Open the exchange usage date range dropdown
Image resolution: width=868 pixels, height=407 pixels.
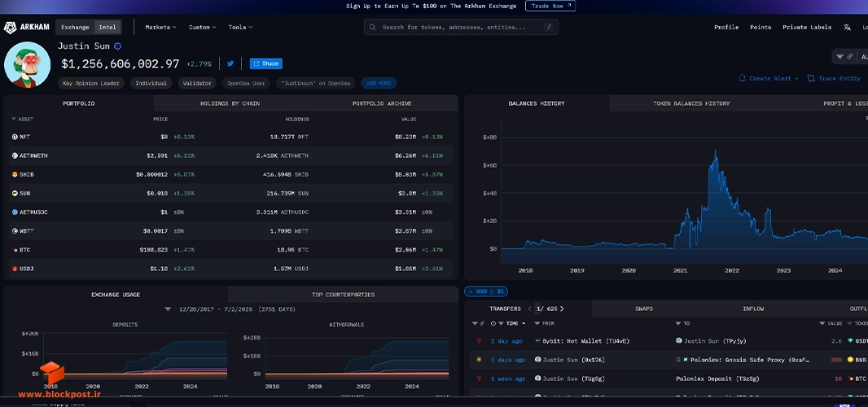pyautogui.click(x=168, y=309)
